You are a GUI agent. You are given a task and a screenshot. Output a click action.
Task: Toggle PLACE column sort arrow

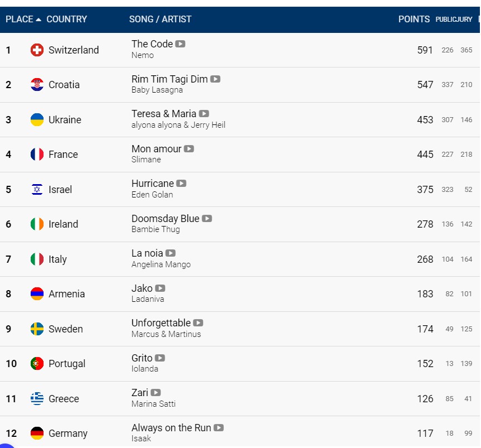coord(39,20)
